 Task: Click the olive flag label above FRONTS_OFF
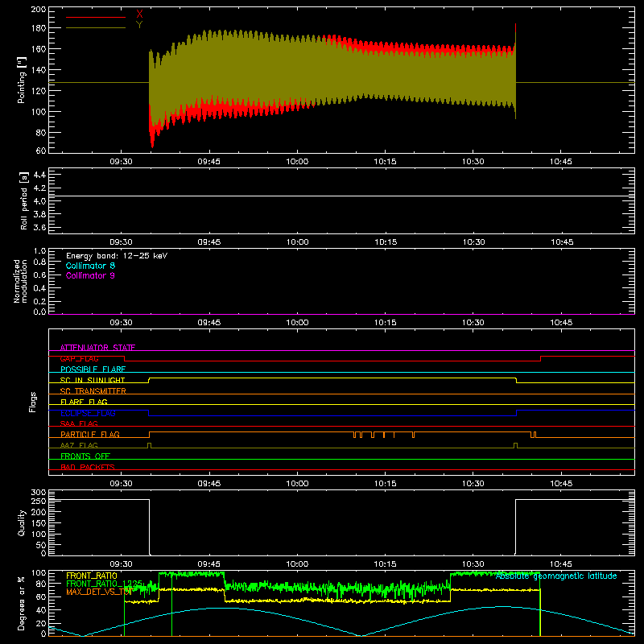coord(79,445)
